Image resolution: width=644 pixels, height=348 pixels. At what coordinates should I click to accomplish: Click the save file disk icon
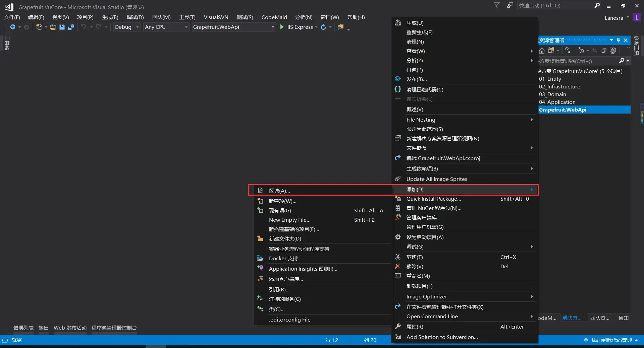pos(62,27)
